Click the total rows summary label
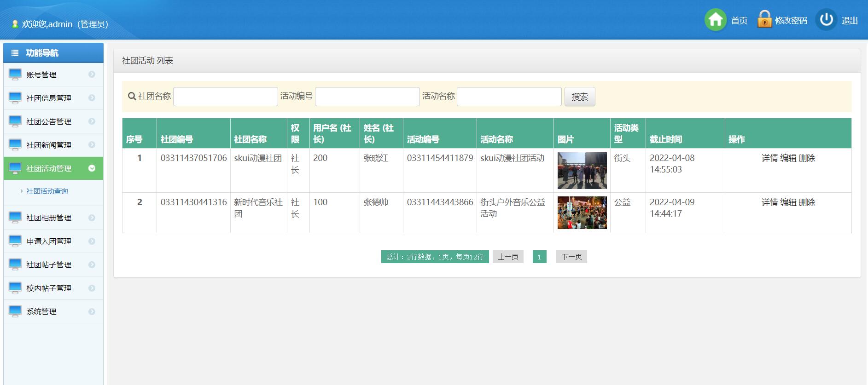Screen dimensions: 868x385 [435, 257]
